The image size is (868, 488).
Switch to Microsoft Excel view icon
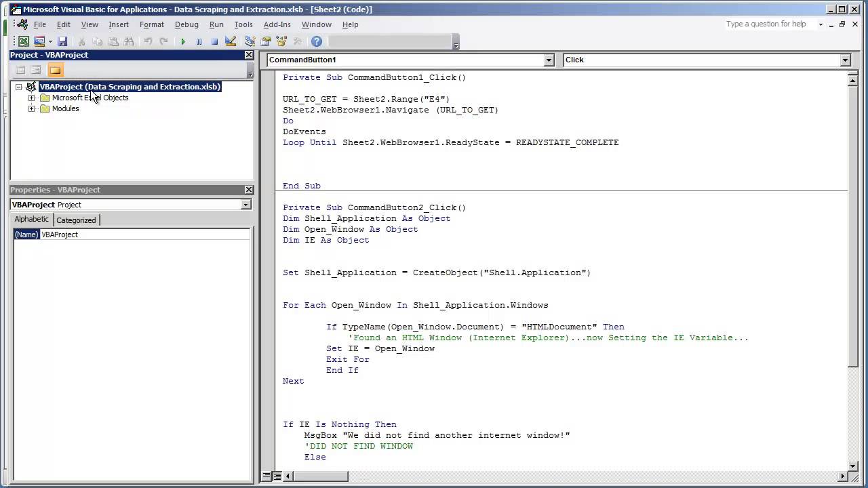pyautogui.click(x=24, y=41)
